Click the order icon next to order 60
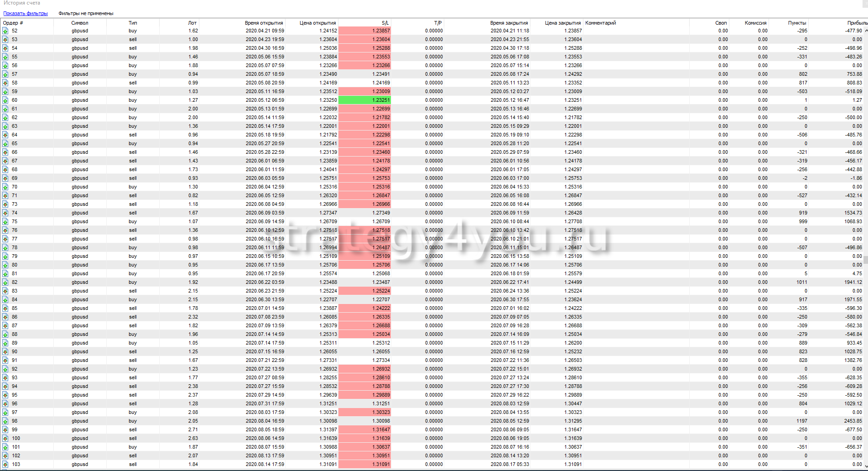This screenshot has width=868, height=471. (5, 100)
